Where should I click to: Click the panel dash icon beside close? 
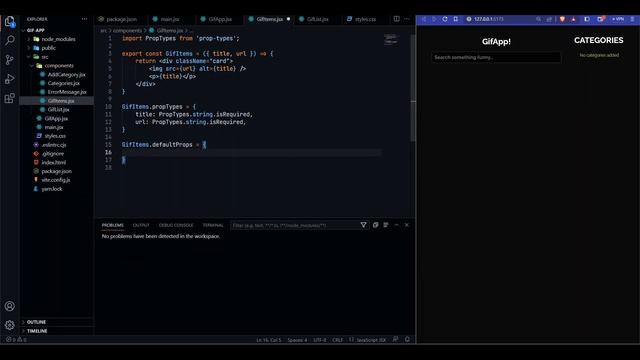click(x=396, y=225)
